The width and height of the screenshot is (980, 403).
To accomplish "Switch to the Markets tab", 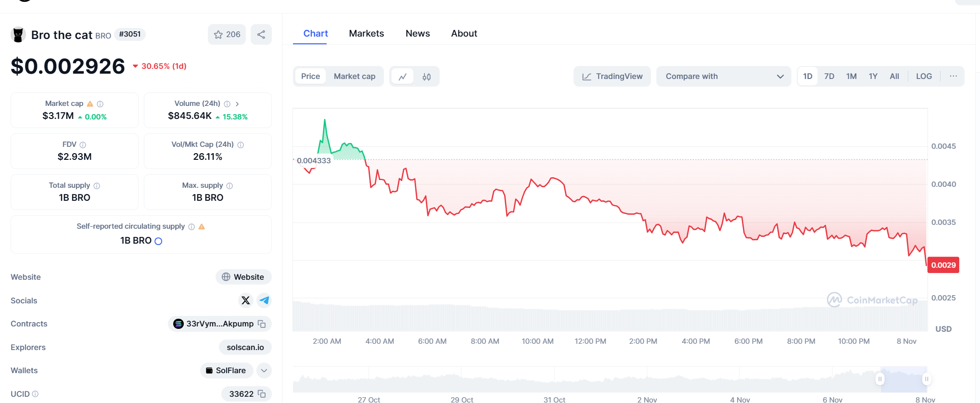I will pyautogui.click(x=366, y=34).
